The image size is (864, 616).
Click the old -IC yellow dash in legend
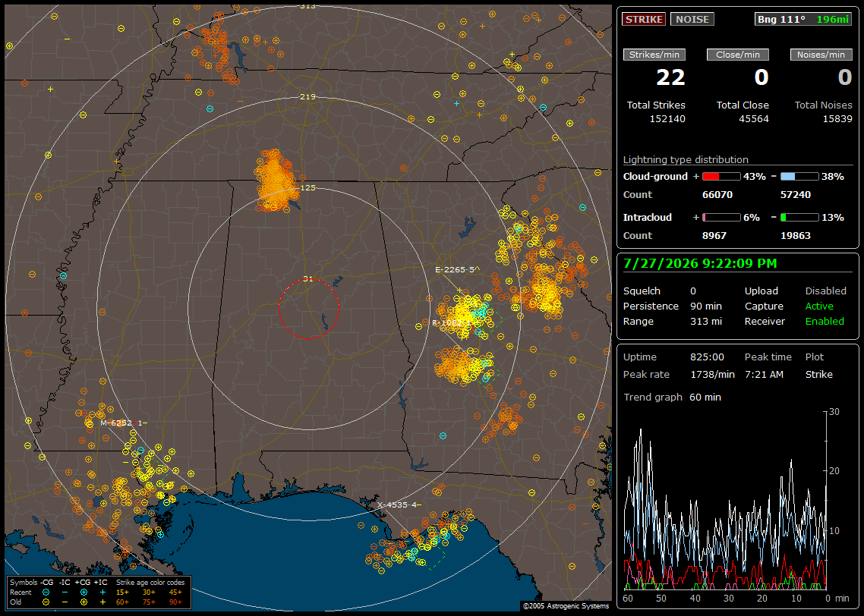[x=65, y=602]
